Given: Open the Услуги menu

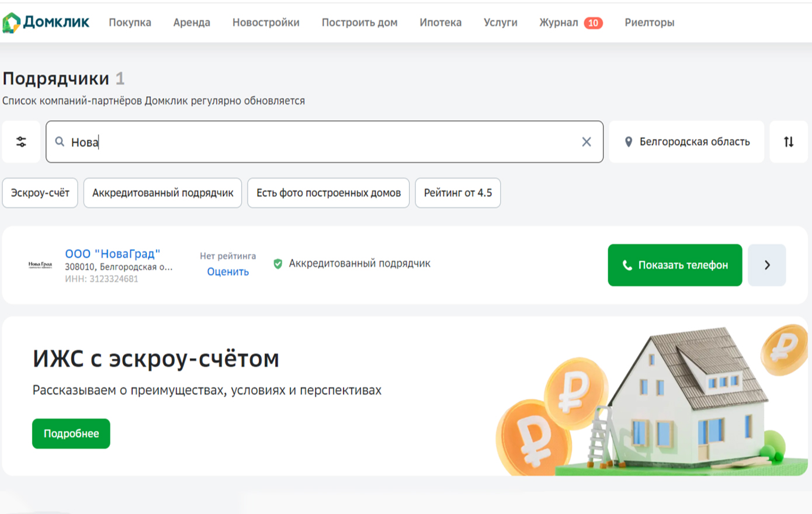Looking at the screenshot, I should point(501,23).
